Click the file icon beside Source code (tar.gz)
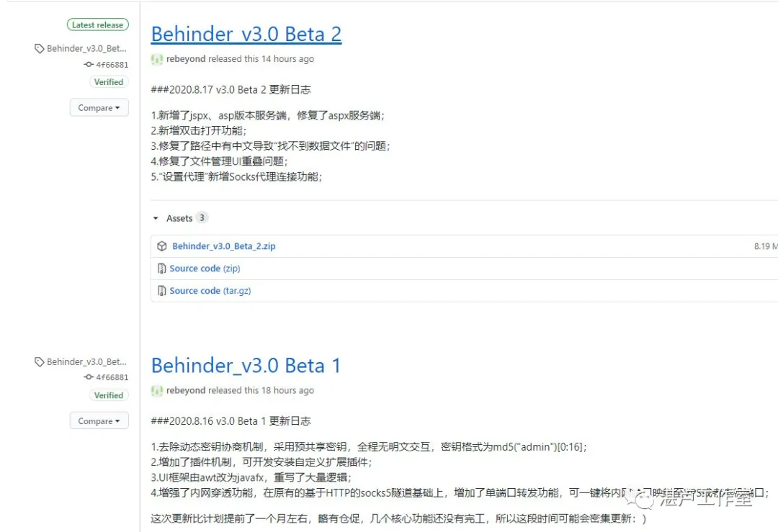Screen dimensions: 778x532 point(162,291)
